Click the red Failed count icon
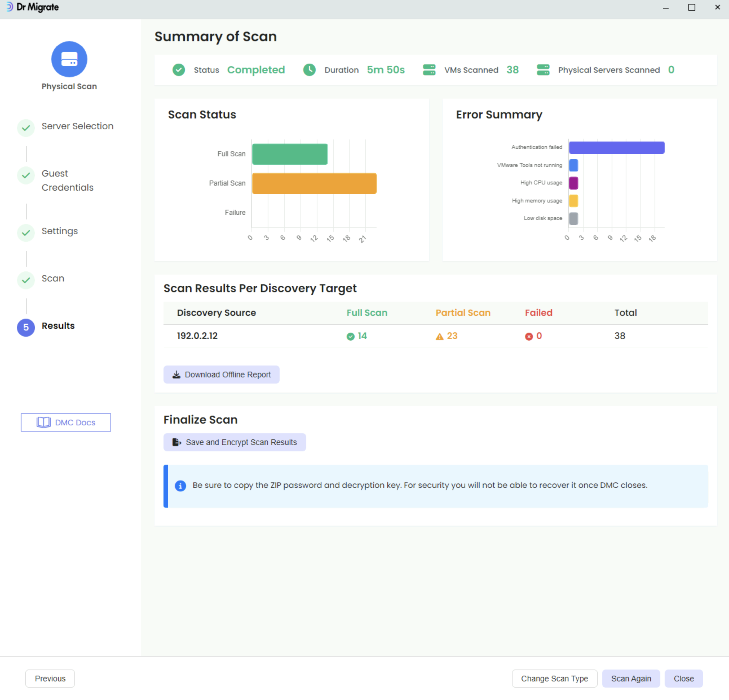This screenshot has height=700, width=729. [x=529, y=336]
